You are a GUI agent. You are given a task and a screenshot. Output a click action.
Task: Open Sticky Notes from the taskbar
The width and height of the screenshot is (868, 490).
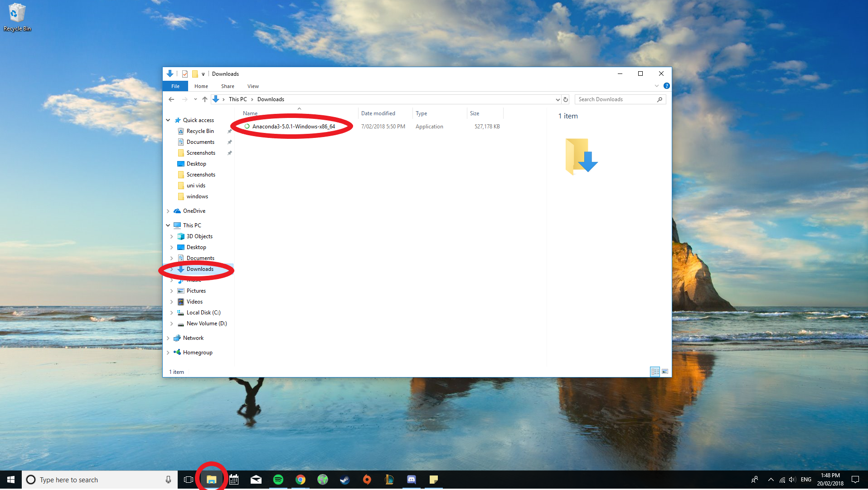pos(434,480)
